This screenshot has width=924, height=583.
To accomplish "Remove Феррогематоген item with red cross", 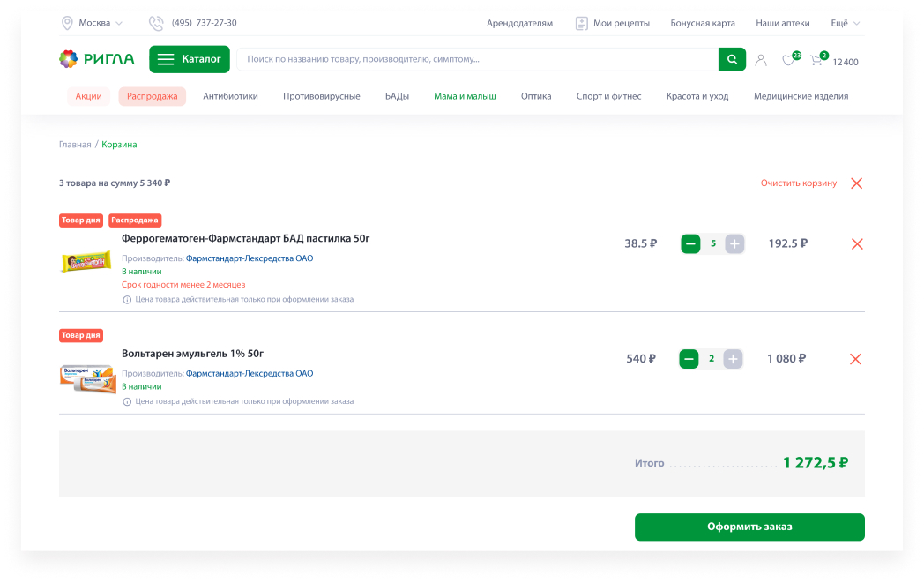I will pyautogui.click(x=857, y=244).
